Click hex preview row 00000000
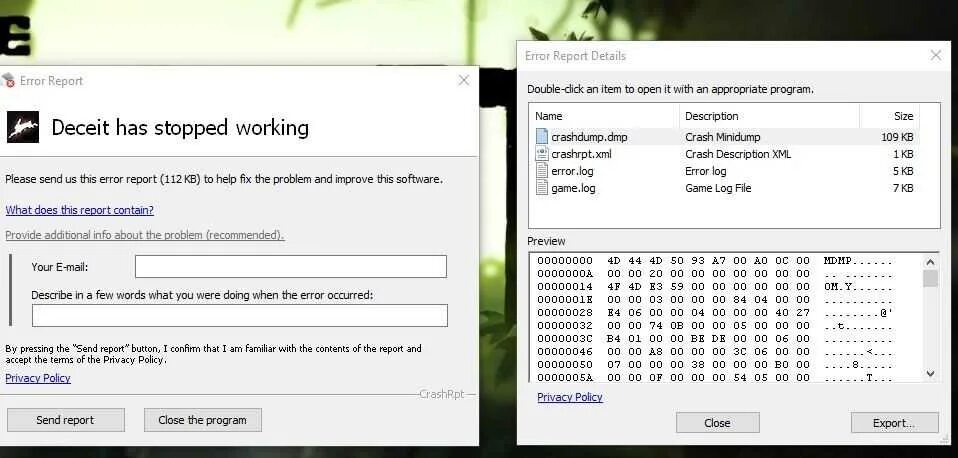Image resolution: width=958 pixels, height=458 pixels. pyautogui.click(x=715, y=261)
